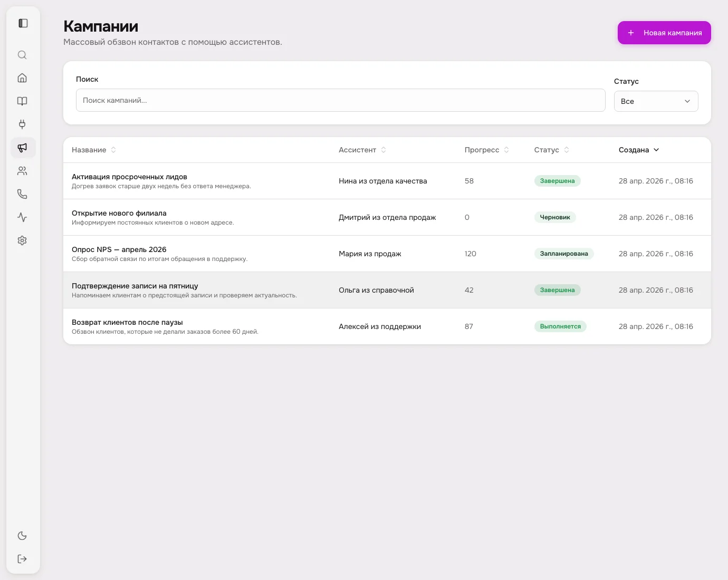Open search from the sidebar
This screenshot has height=580, width=728.
(x=22, y=55)
